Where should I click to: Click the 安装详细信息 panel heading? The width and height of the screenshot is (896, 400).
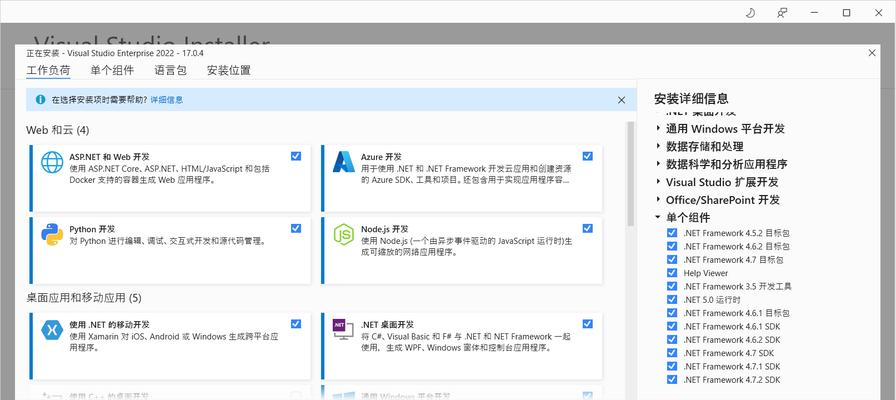click(x=691, y=98)
